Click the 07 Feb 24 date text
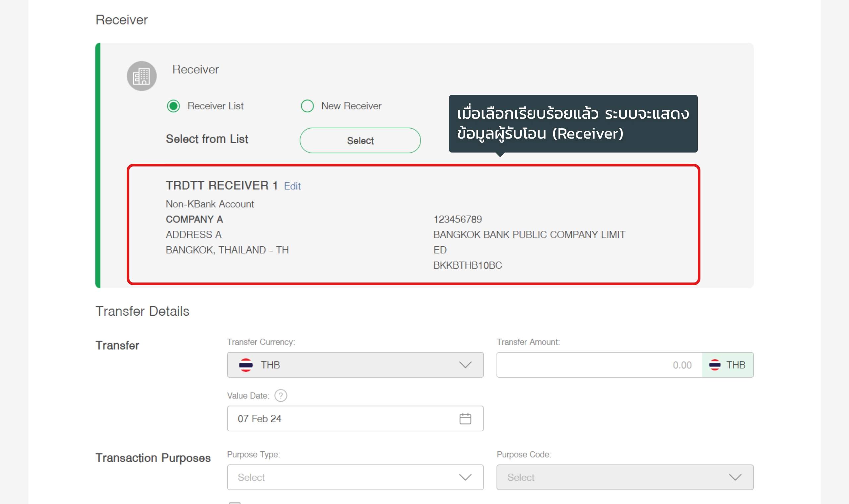Viewport: 849px width, 504px height. pyautogui.click(x=259, y=419)
